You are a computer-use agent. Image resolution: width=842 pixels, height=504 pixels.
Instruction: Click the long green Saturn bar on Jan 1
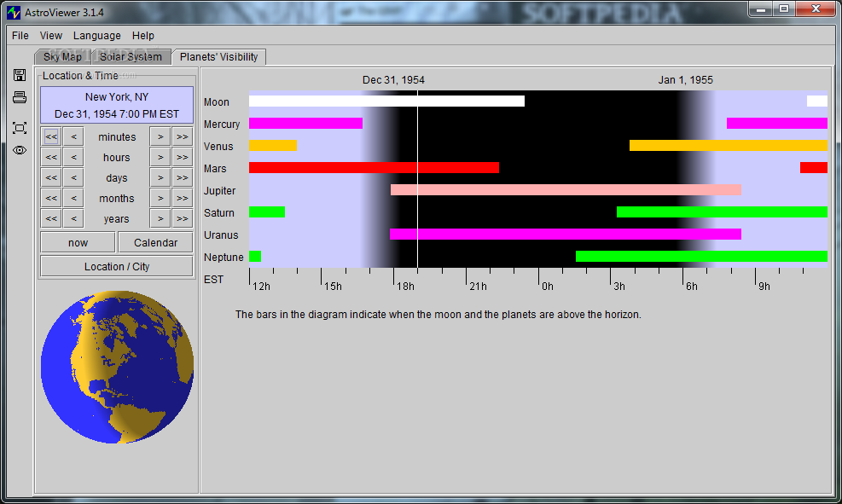tap(723, 212)
